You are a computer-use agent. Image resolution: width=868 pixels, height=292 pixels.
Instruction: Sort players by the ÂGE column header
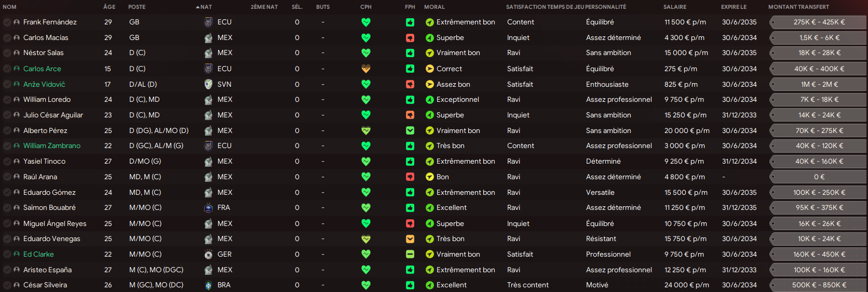(109, 7)
